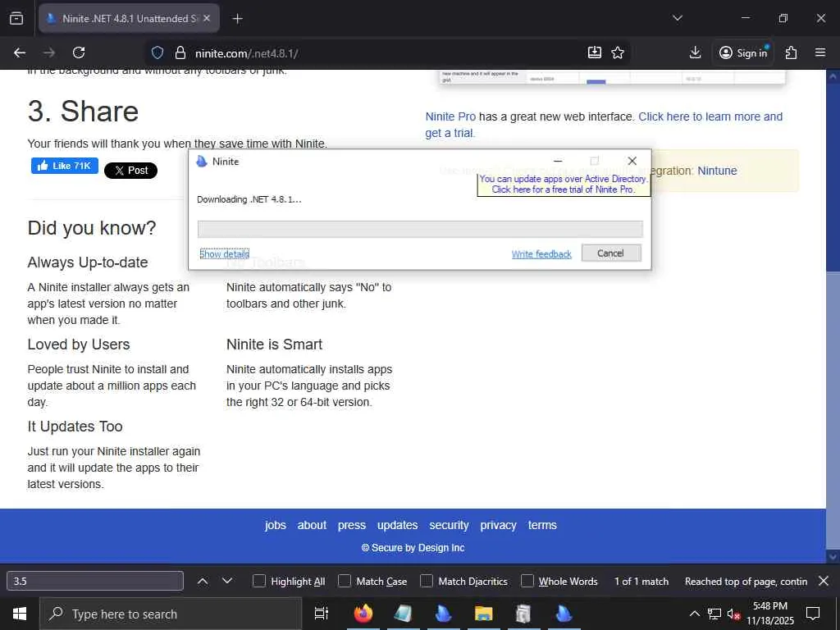Viewport: 840px width, 630px height.
Task: Click the network tray icon
Action: click(714, 614)
